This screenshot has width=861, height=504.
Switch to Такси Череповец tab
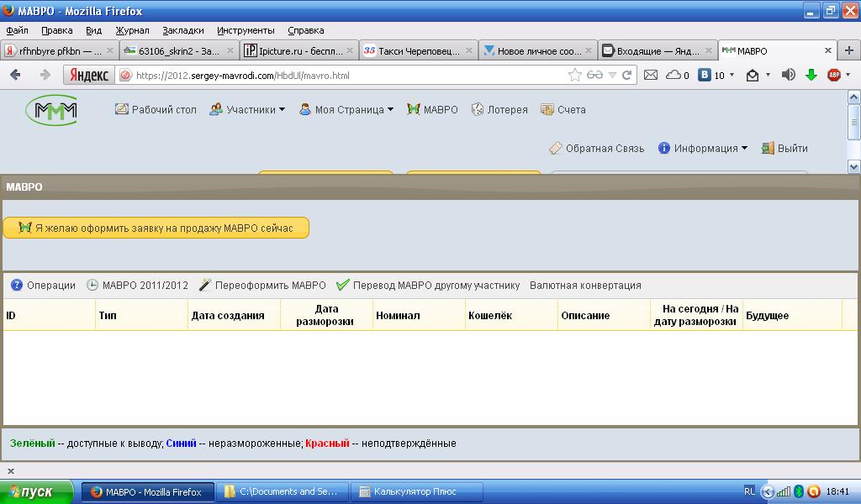(419, 51)
